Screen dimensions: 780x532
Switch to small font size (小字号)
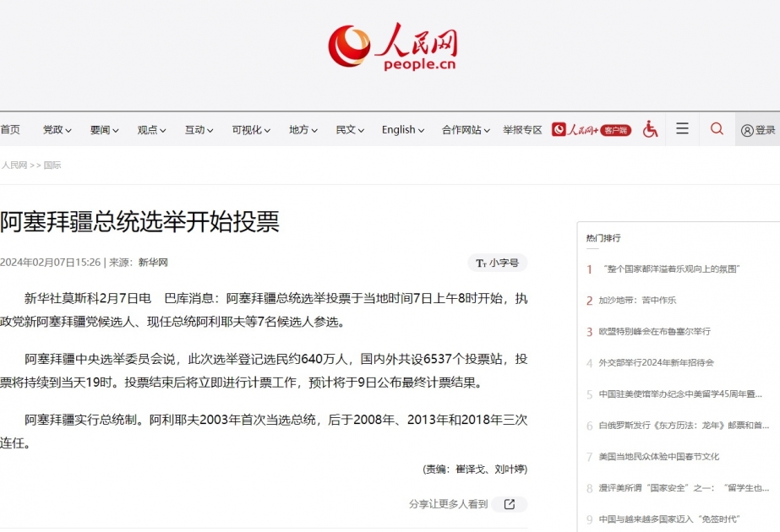[498, 263]
